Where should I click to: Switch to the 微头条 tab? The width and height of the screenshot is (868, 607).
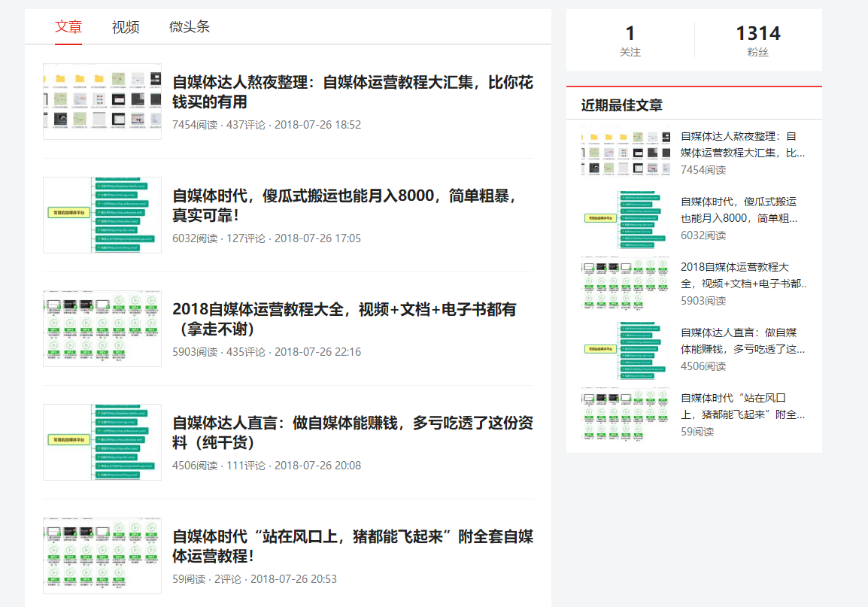[190, 26]
